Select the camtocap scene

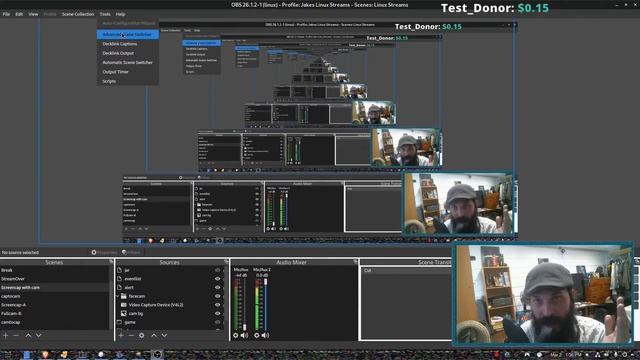[x=55, y=322]
